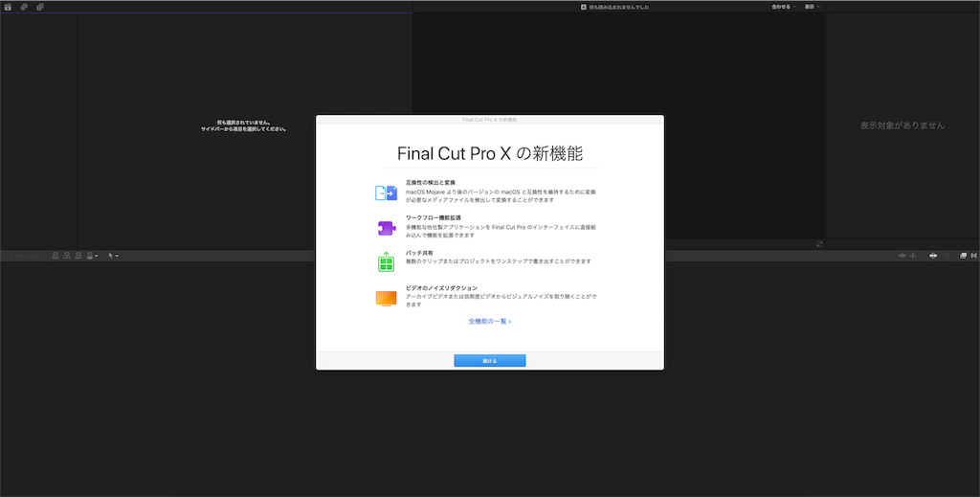This screenshot has height=497, width=980.
Task: Click the バッチ共有 heading
Action: coord(419,253)
